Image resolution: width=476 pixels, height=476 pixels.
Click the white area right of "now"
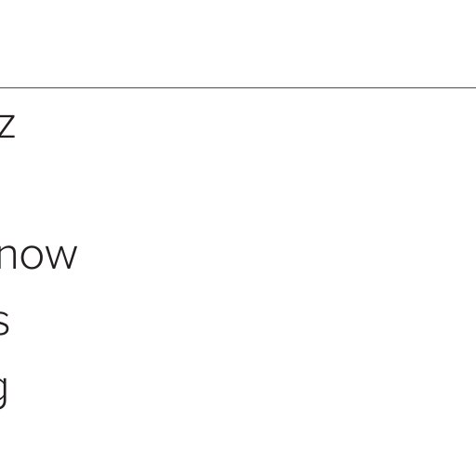click(x=276, y=257)
